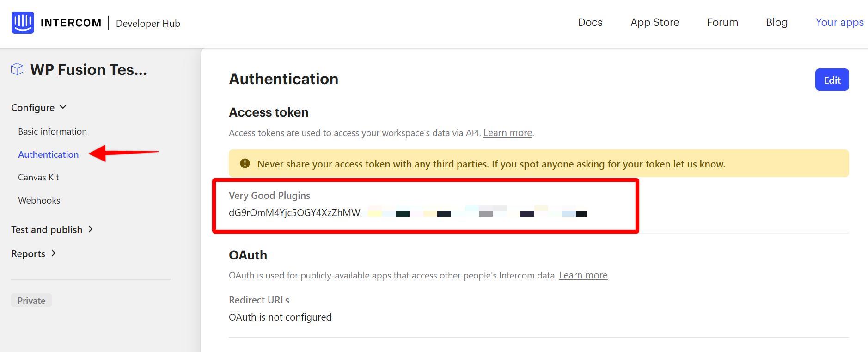Image resolution: width=868 pixels, height=352 pixels.
Task: Open the Forum page
Action: [722, 22]
